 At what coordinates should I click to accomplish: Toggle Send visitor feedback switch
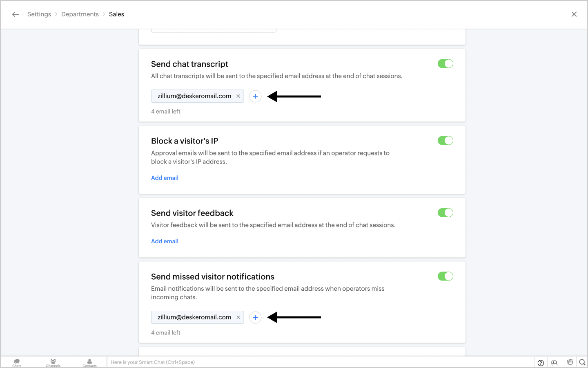[445, 213]
